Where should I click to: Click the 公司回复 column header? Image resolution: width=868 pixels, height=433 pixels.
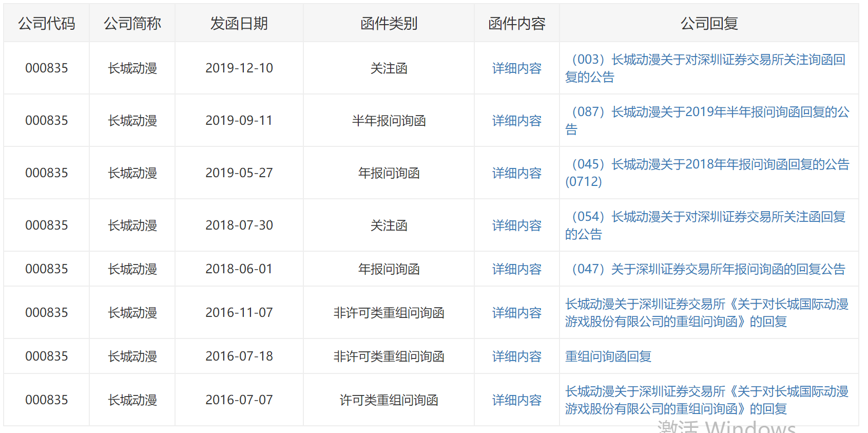pos(709,24)
